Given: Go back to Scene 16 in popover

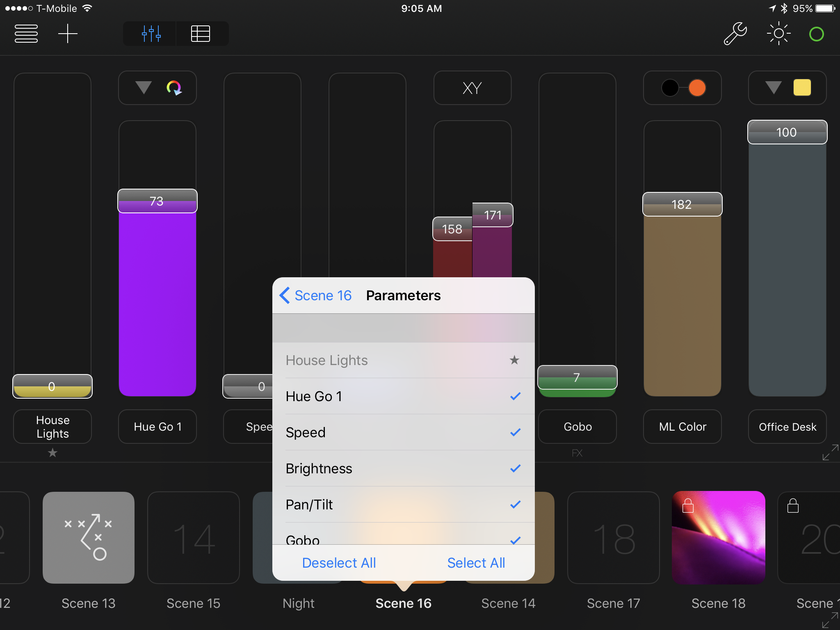Looking at the screenshot, I should point(315,295).
